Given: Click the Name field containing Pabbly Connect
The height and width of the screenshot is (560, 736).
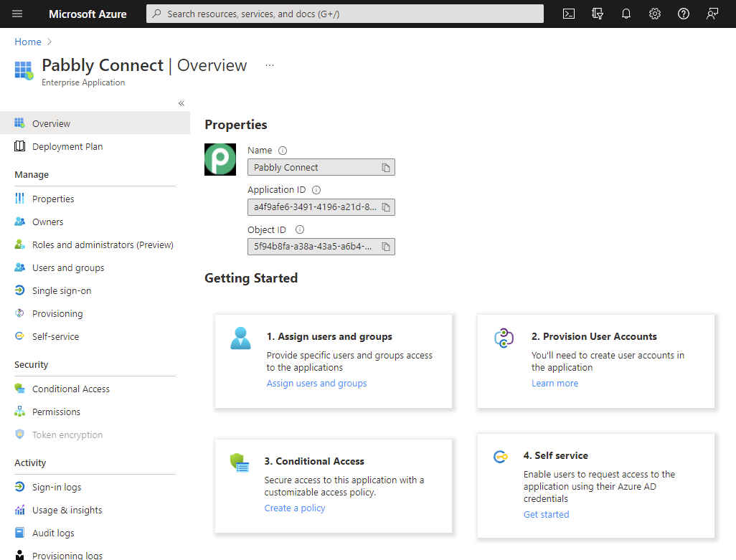Looking at the screenshot, I should click(321, 168).
